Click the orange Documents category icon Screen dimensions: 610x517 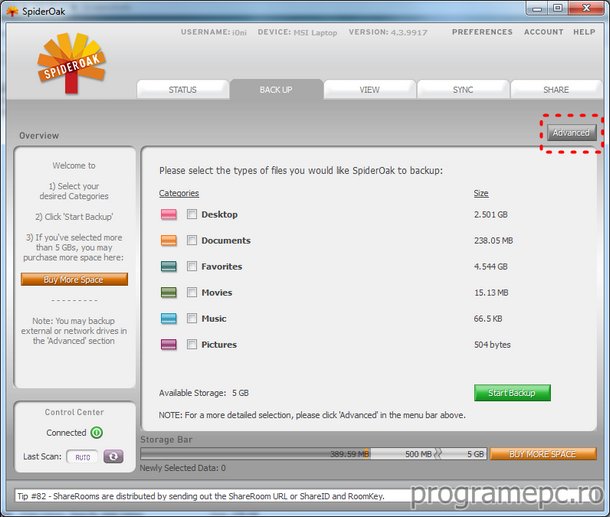(168, 240)
